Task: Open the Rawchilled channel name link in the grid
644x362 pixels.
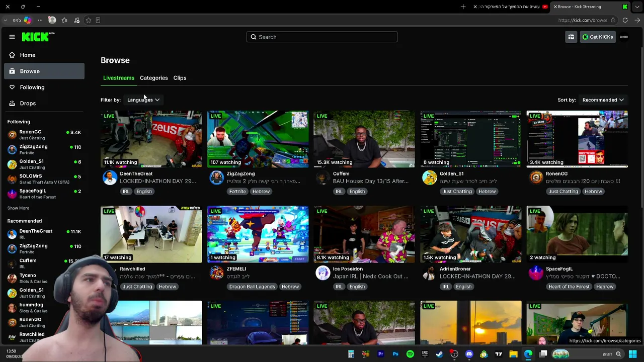Action: click(x=132, y=269)
